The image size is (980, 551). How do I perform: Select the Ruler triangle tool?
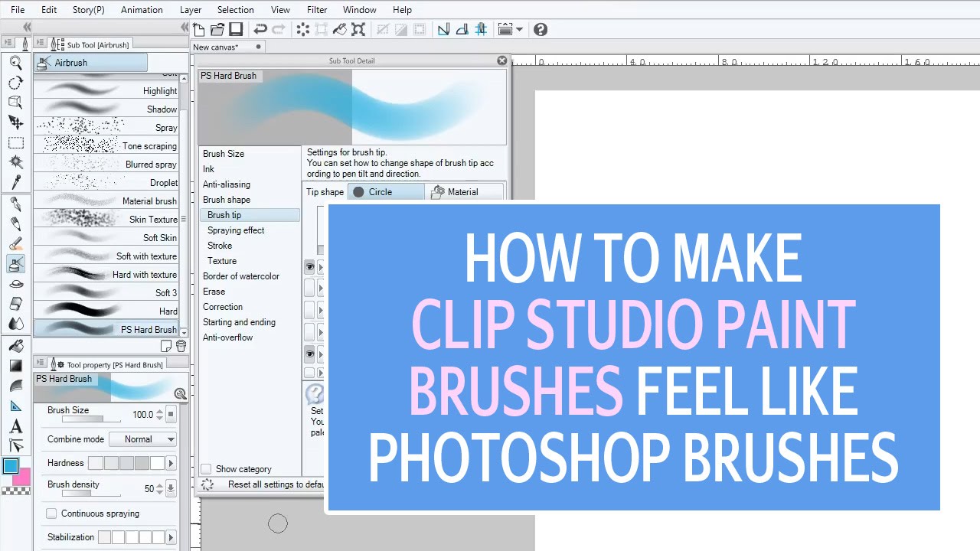[x=15, y=406]
